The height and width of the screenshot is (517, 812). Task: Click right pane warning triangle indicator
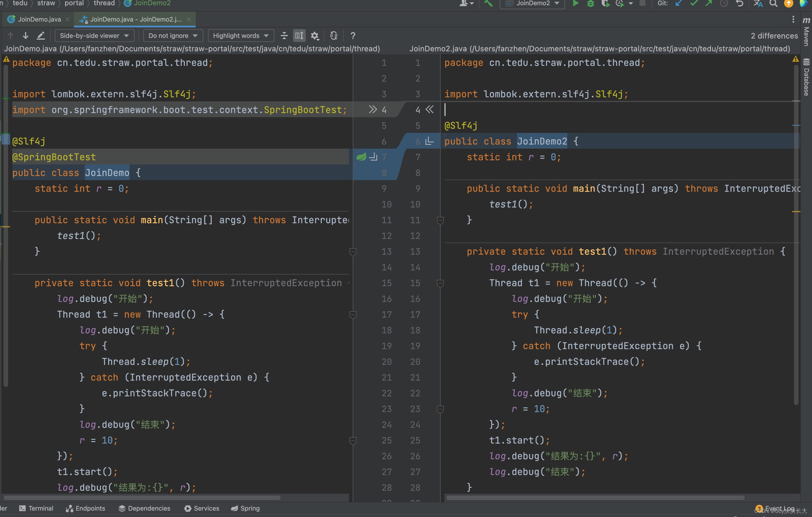(x=795, y=60)
